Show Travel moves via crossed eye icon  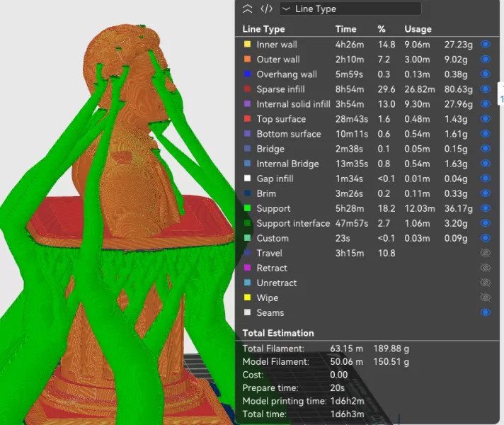pyautogui.click(x=486, y=253)
